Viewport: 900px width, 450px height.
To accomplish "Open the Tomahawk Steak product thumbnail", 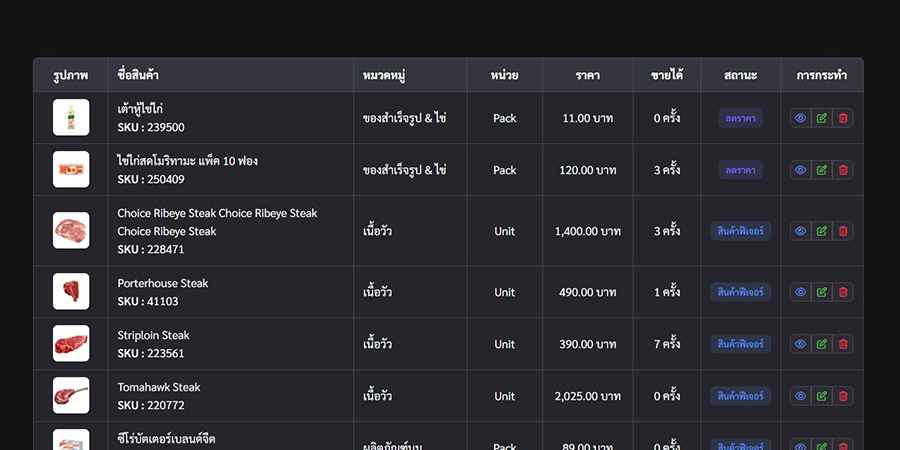I will click(71, 396).
